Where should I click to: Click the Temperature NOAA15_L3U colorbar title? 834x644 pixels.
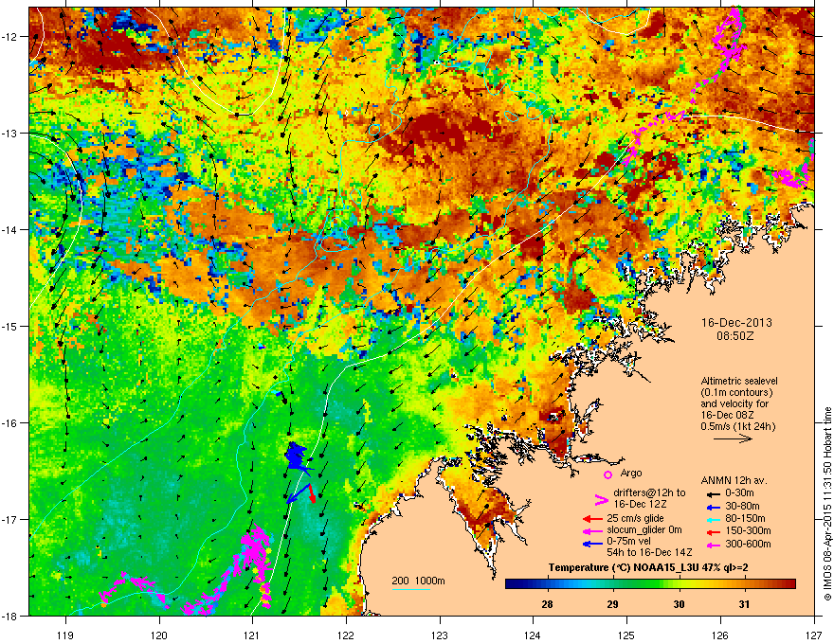(648, 568)
